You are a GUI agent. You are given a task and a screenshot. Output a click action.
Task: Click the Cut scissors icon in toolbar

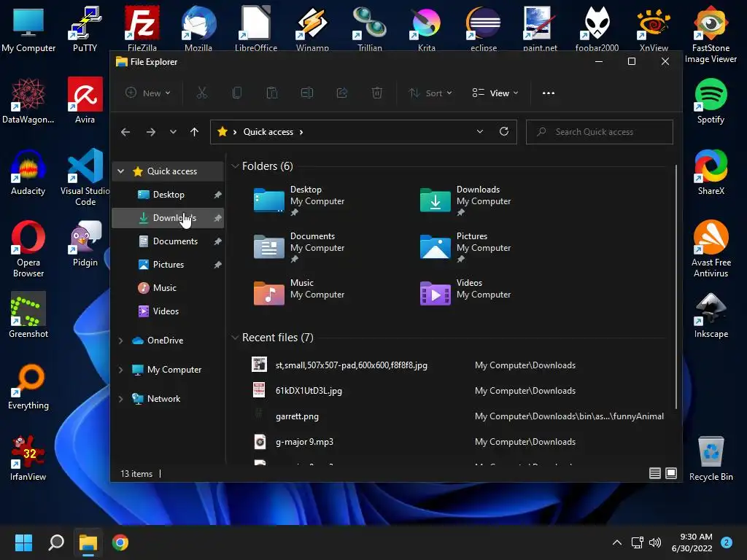tap(202, 93)
